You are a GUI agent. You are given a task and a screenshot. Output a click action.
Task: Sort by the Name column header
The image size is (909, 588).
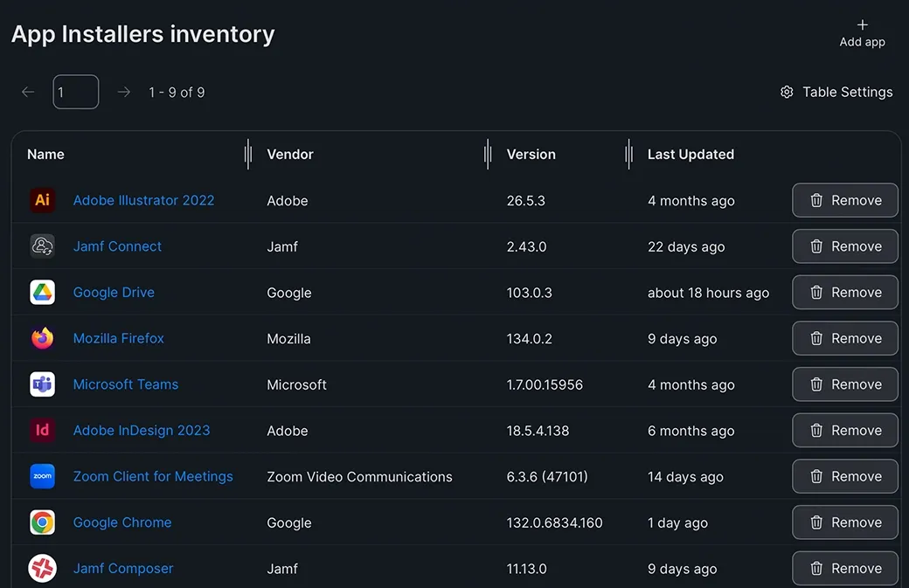(45, 154)
